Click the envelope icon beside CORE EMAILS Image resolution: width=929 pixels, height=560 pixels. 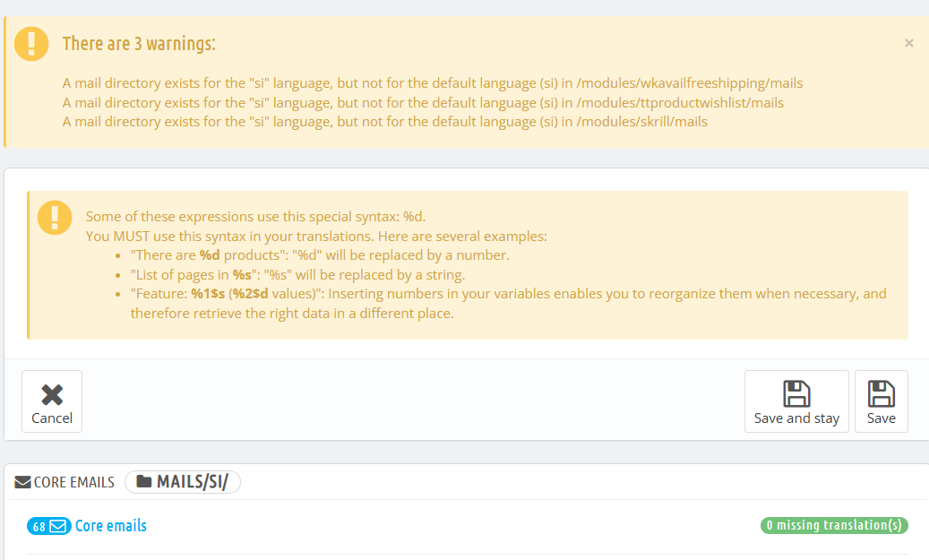23,482
